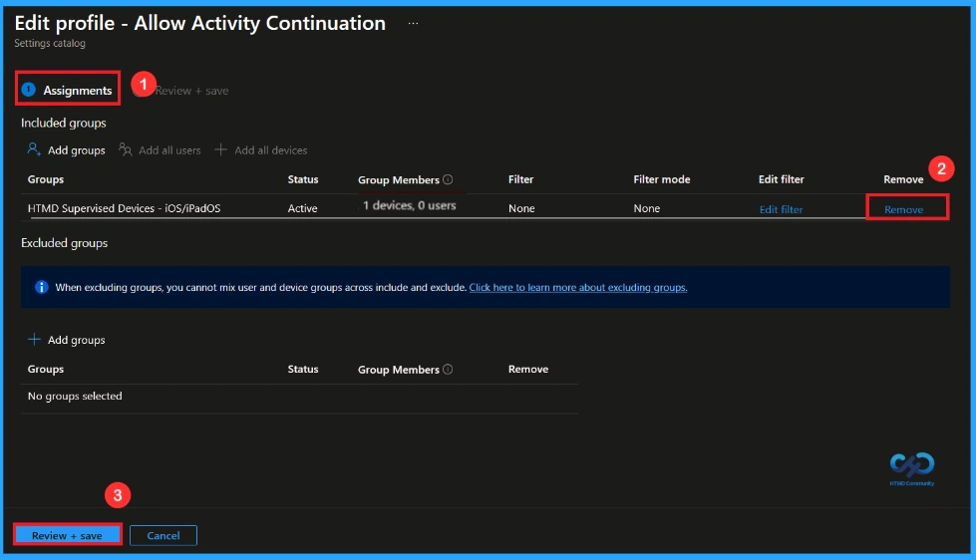Open the ellipsis menu beside profile title
This screenshot has width=976, height=560.
pyautogui.click(x=413, y=24)
